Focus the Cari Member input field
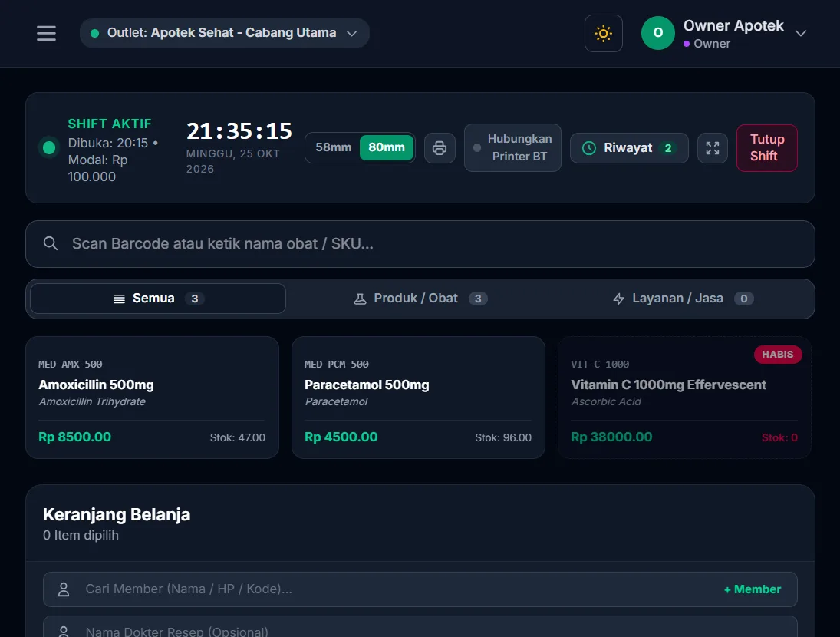This screenshot has width=840, height=637. pos(420,589)
